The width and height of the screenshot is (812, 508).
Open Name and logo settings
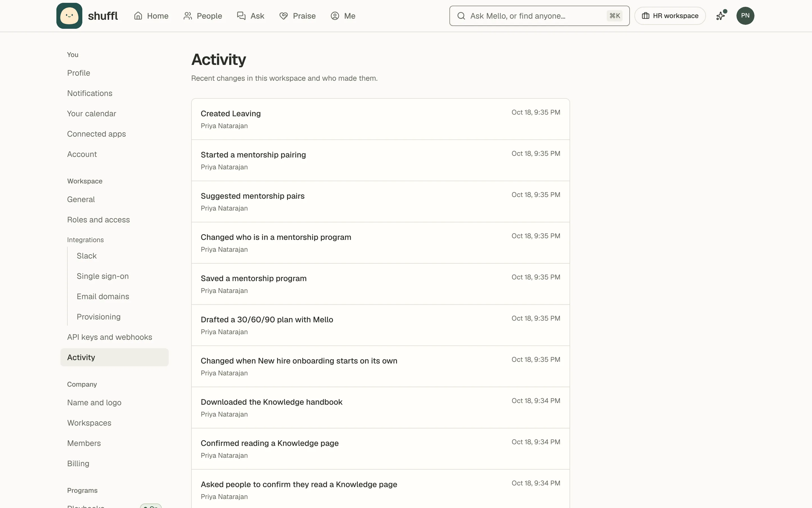[x=114, y=402]
